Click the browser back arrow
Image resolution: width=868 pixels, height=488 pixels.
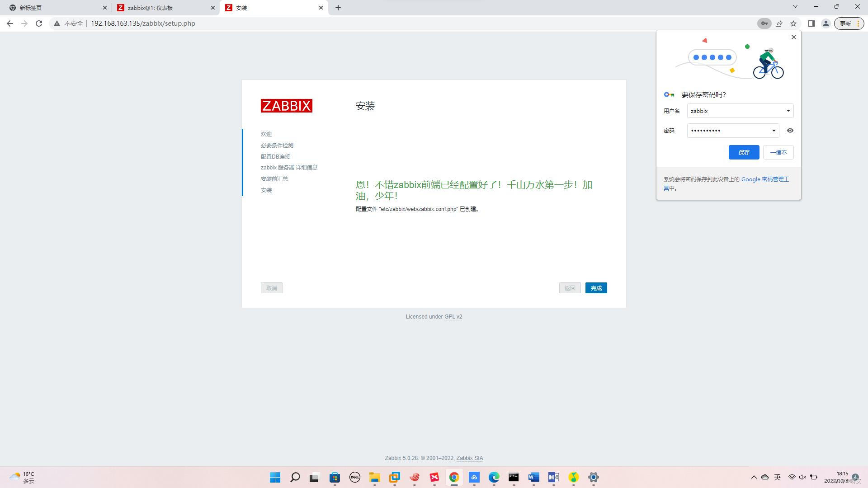[10, 23]
